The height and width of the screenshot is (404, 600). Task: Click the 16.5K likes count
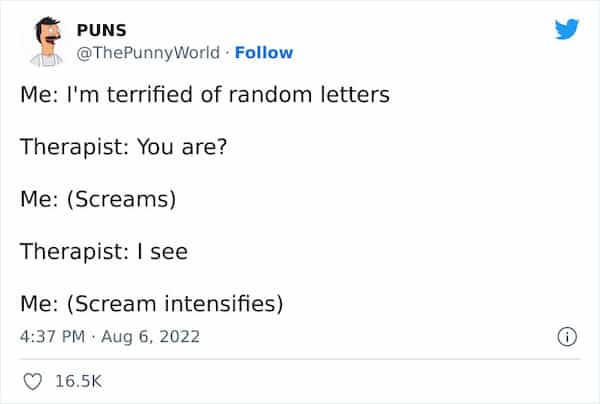click(x=78, y=381)
